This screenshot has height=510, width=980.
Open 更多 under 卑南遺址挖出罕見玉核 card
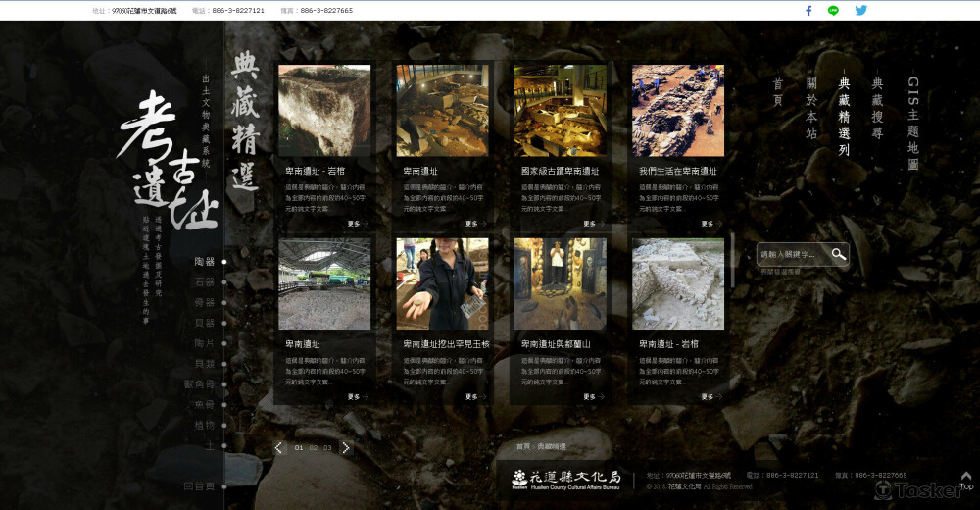coord(474,397)
